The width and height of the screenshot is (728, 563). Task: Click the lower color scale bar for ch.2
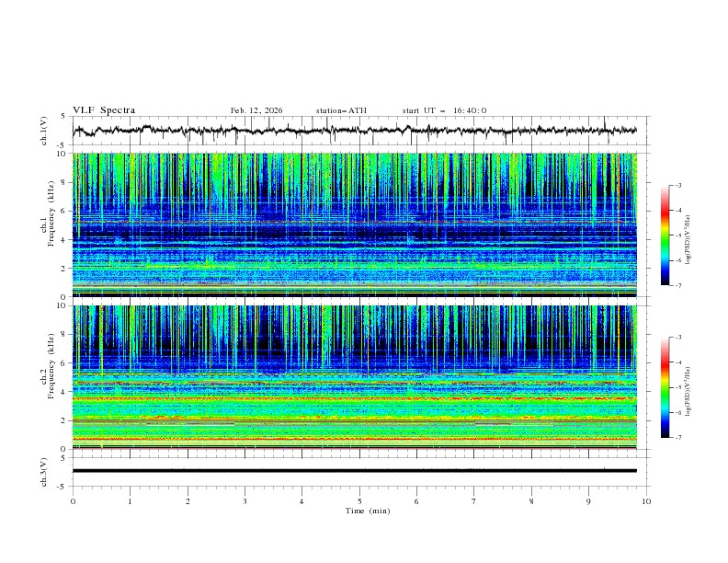click(665, 387)
